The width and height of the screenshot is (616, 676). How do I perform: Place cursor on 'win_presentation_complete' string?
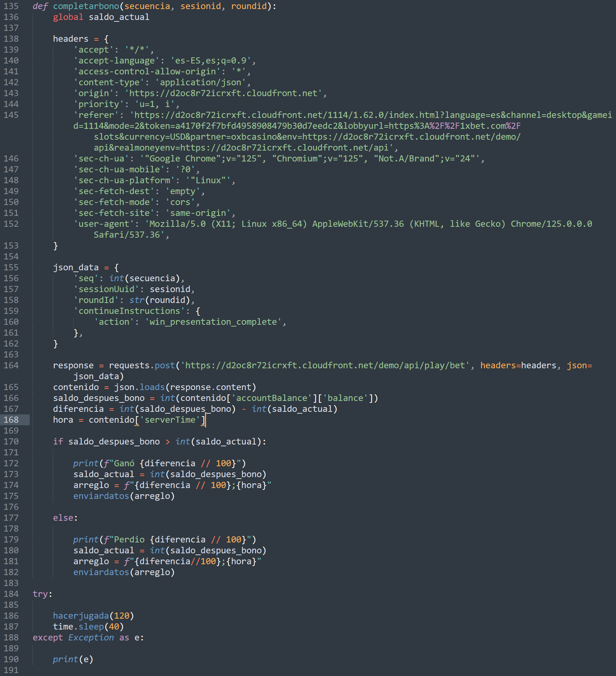pos(213,322)
